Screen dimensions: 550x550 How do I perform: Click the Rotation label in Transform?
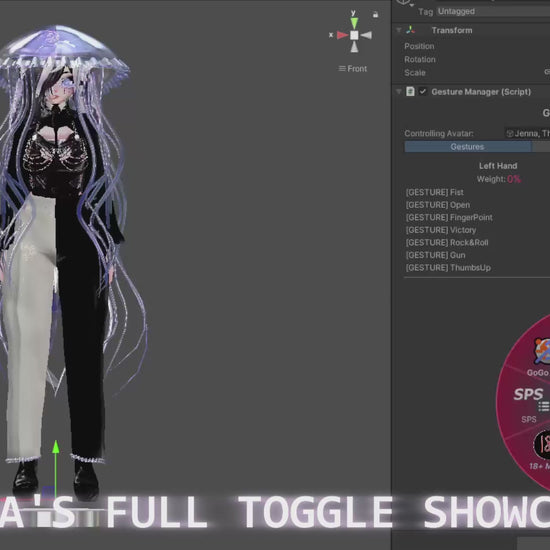420,60
